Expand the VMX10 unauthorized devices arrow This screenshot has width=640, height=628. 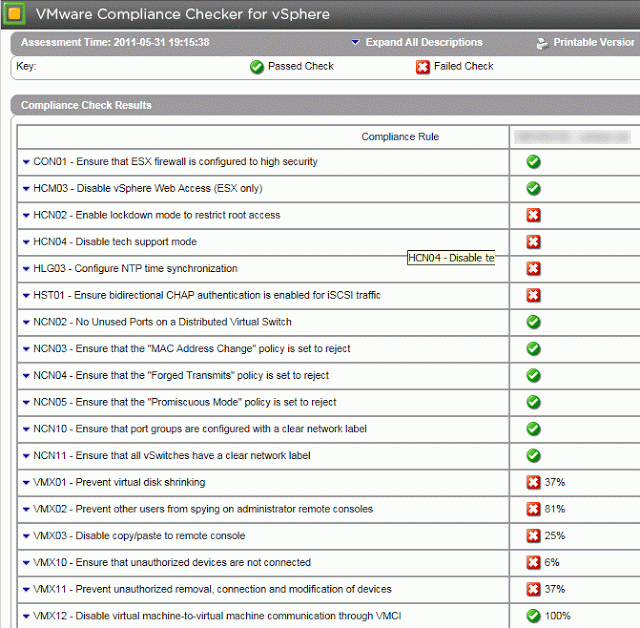26,563
